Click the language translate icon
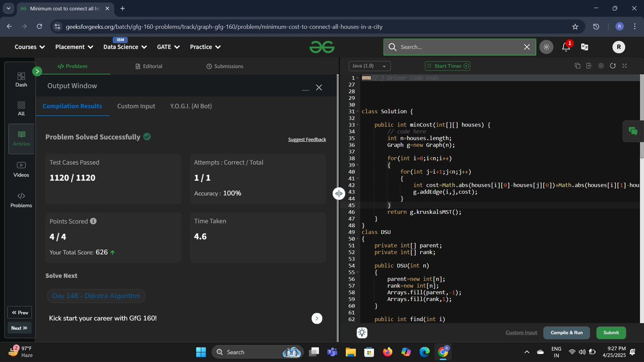Screen dimensions: 644x362 pos(585,47)
